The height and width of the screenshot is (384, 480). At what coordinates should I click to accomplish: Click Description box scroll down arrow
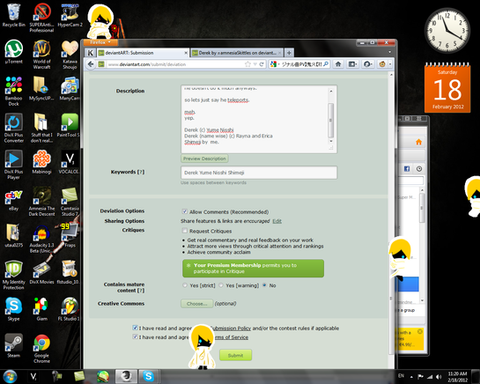(x=331, y=141)
